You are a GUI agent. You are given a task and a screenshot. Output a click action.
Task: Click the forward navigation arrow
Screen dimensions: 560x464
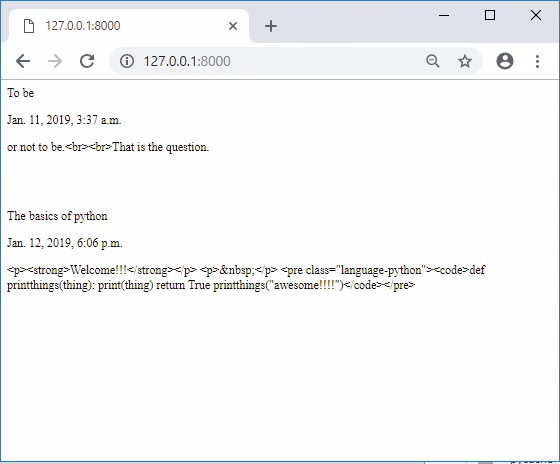tap(55, 61)
